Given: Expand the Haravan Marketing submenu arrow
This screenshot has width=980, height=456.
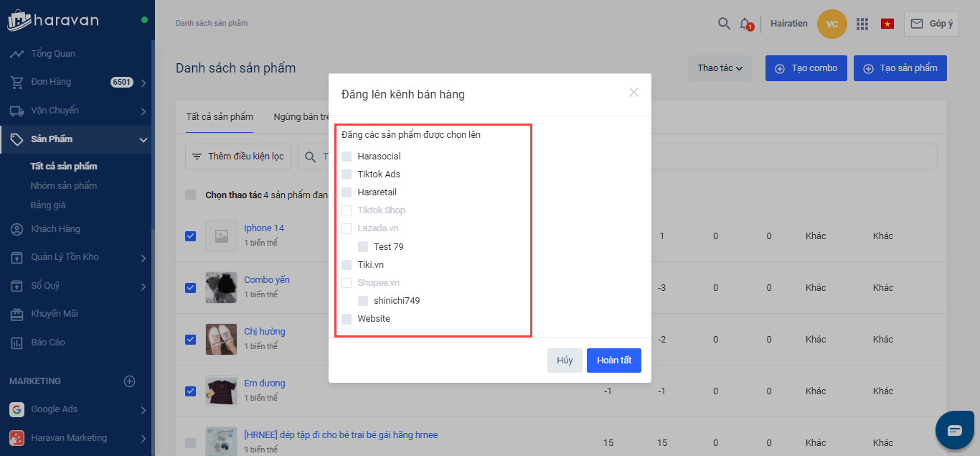Looking at the screenshot, I should [143, 438].
